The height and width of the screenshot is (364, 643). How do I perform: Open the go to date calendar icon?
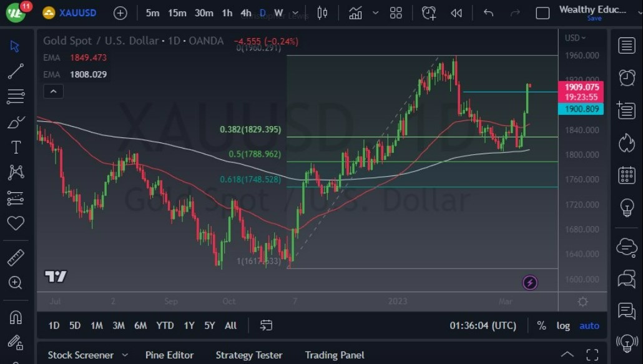pos(266,325)
